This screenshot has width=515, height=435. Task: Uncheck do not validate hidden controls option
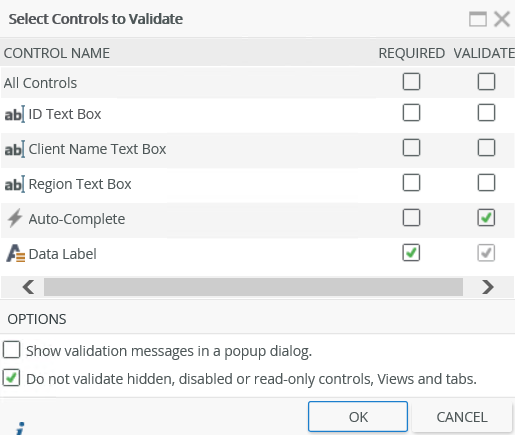12,378
